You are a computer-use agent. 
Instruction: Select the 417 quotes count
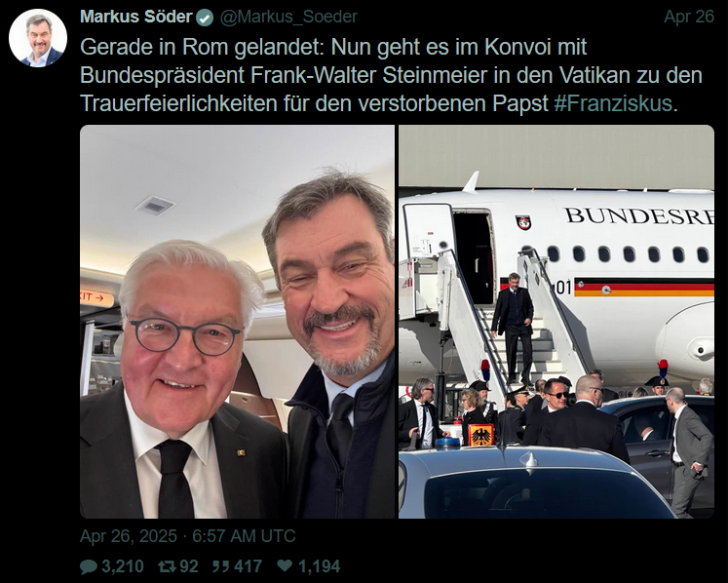[248, 566]
